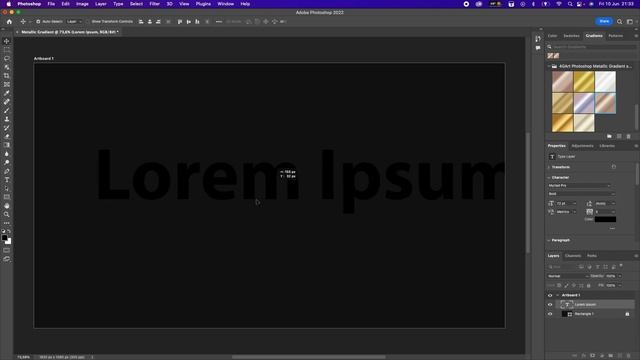Switch to the Paths tab
This screenshot has height=360, width=640.
pyautogui.click(x=592, y=256)
